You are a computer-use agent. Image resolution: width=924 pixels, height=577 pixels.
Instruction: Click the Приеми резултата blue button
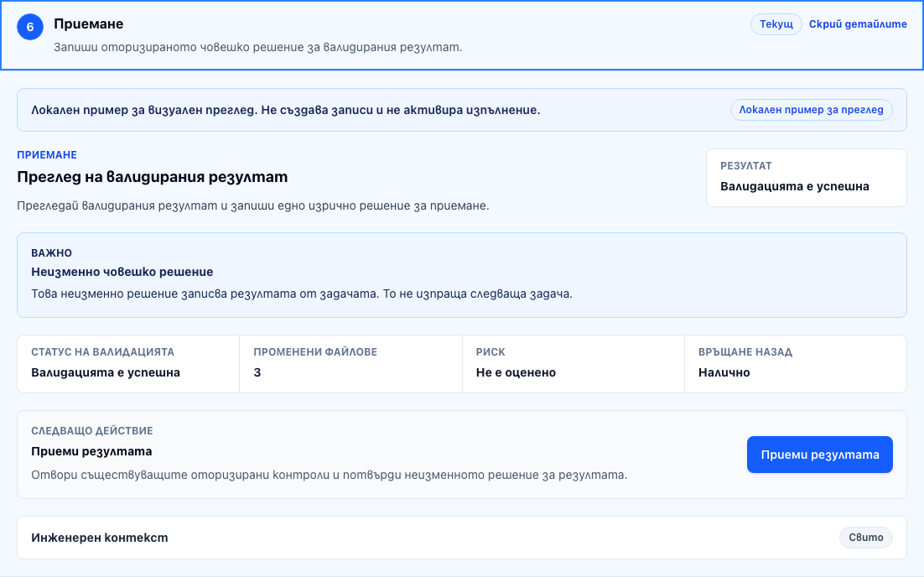tap(820, 455)
